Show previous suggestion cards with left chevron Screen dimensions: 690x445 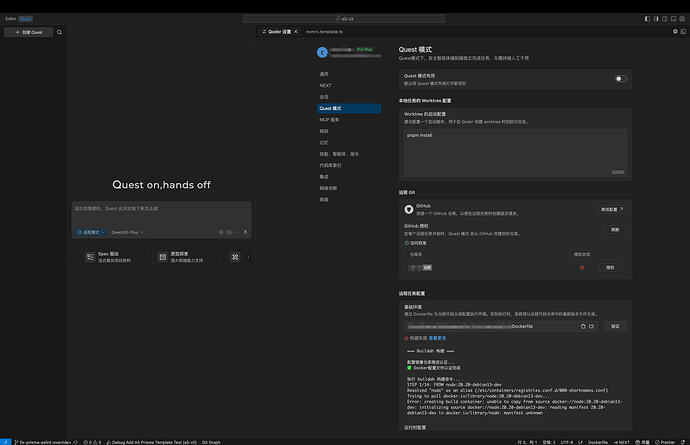point(75,257)
